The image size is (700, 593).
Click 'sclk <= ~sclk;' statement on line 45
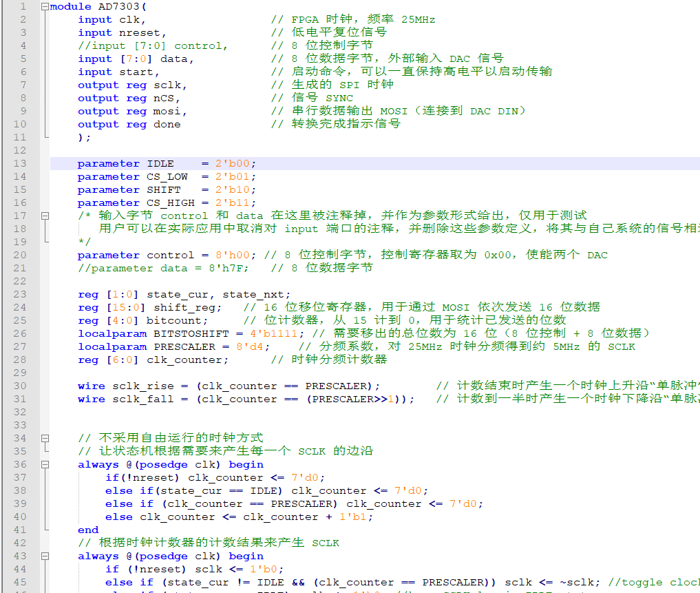click(552, 582)
